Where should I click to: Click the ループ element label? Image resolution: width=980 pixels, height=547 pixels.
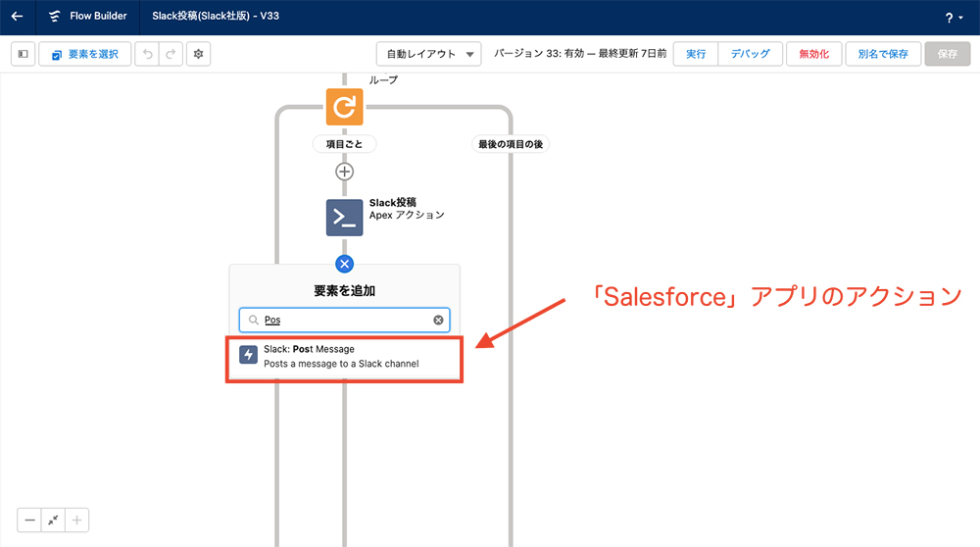tap(383, 80)
